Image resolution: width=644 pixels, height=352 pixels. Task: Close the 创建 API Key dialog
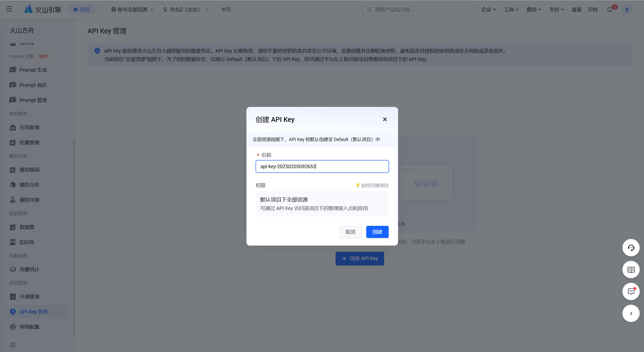click(x=385, y=119)
